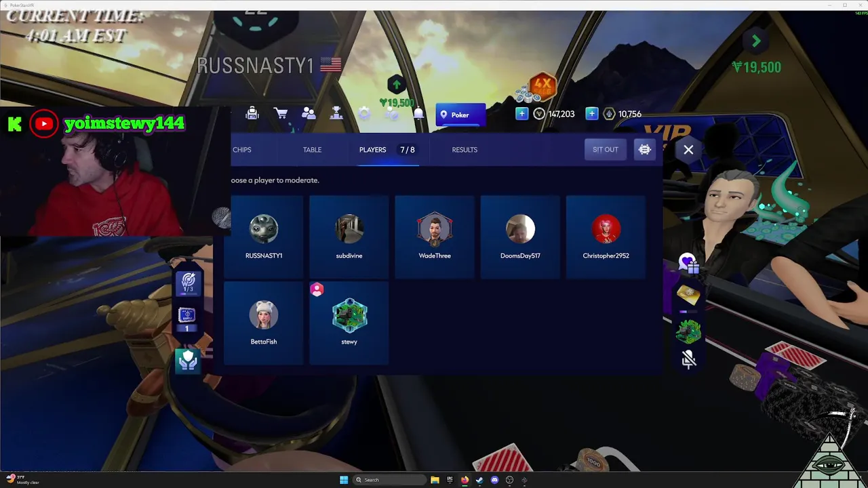The width and height of the screenshot is (868, 488).
Task: Open the chips icon next to the bell
Action: point(392,113)
